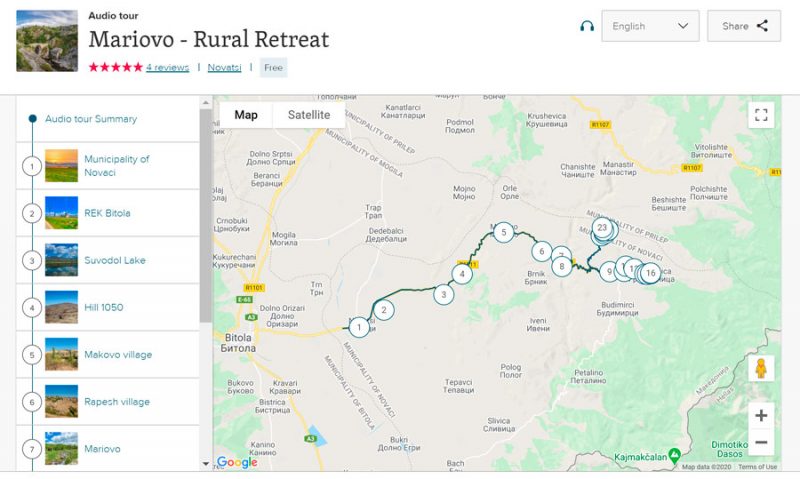Open the Novatsi location link

coord(224,68)
